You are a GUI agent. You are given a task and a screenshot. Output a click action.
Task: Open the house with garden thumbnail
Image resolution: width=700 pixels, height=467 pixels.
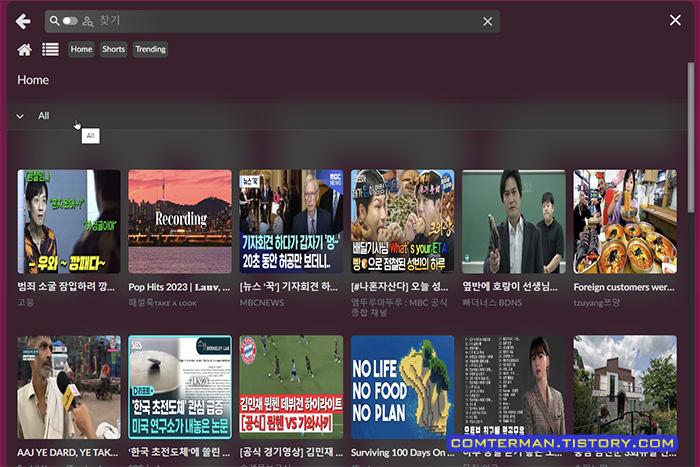625,387
